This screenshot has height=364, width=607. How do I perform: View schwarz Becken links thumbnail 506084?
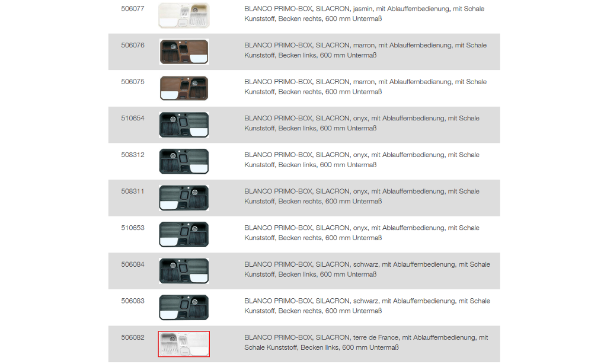click(x=184, y=271)
